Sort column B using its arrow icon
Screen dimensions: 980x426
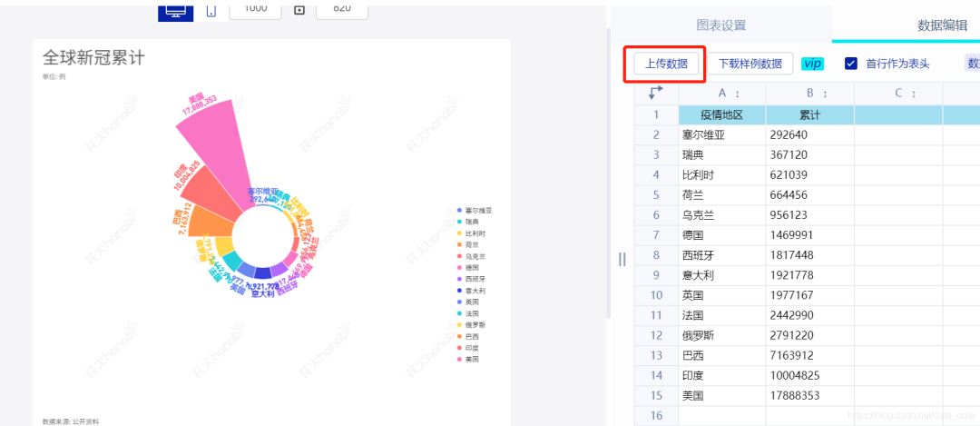pos(825,94)
